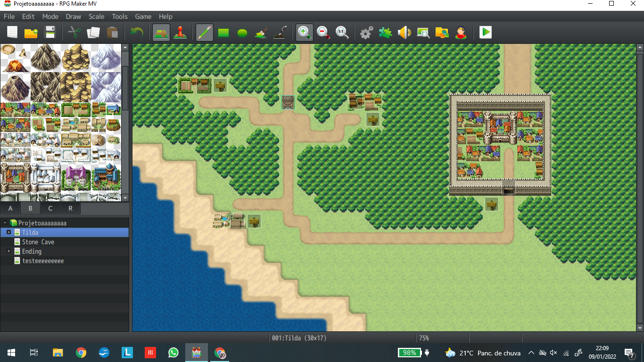Expand the Ending map node
The image size is (644, 362).
(8, 251)
